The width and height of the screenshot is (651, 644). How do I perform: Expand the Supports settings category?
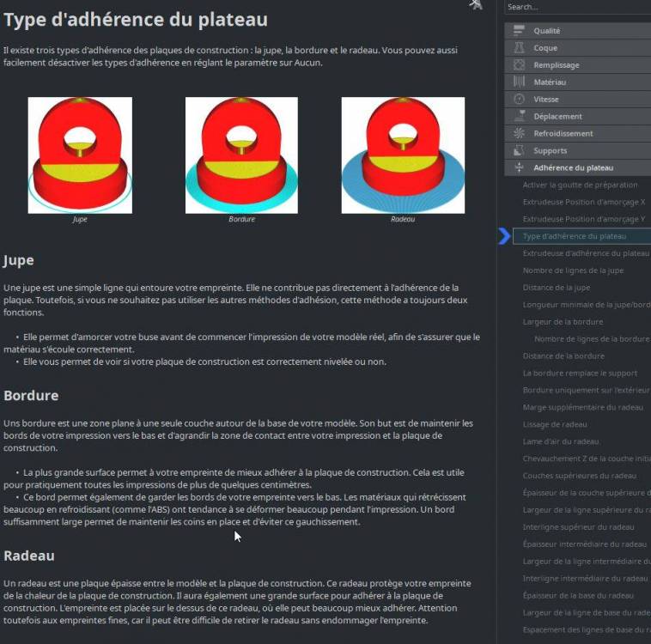(577, 151)
